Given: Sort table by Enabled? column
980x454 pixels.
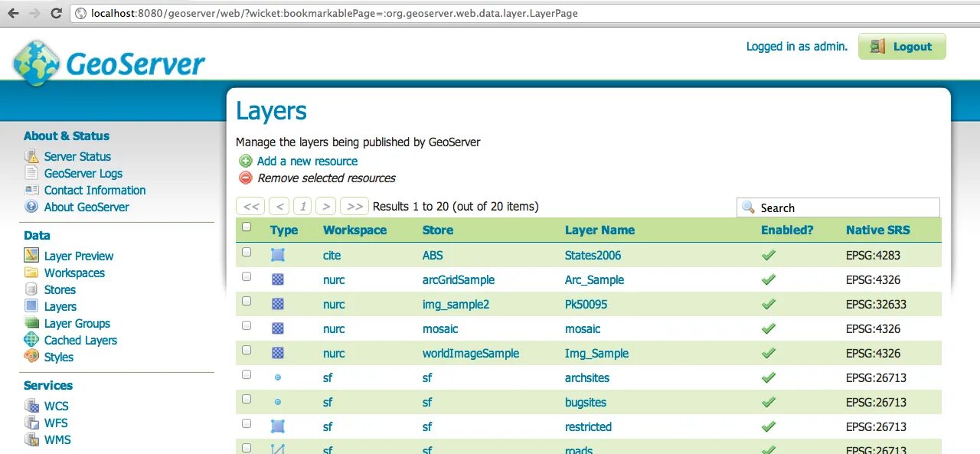Looking at the screenshot, I should (x=787, y=230).
